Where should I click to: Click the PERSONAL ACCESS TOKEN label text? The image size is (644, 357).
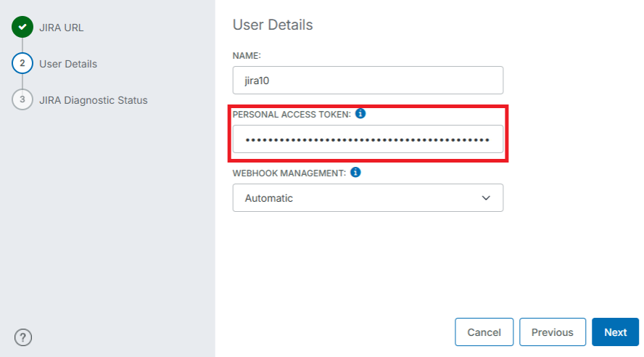292,115
